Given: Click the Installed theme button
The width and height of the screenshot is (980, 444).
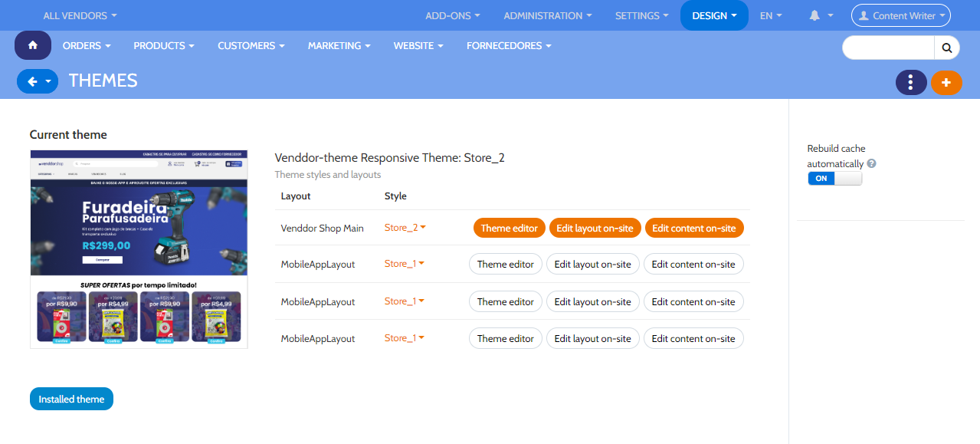Looking at the screenshot, I should coord(71,398).
